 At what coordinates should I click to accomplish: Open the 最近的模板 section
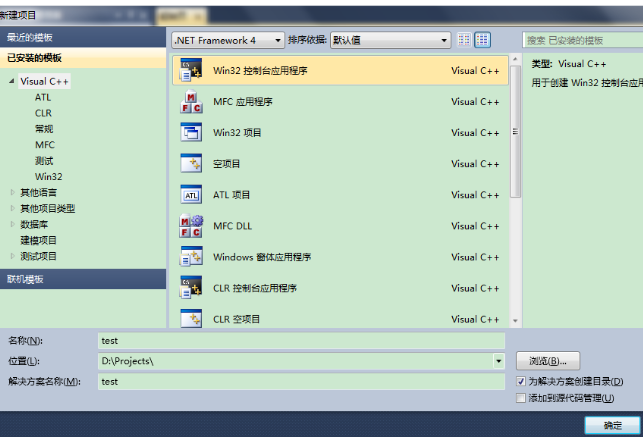coord(83,36)
